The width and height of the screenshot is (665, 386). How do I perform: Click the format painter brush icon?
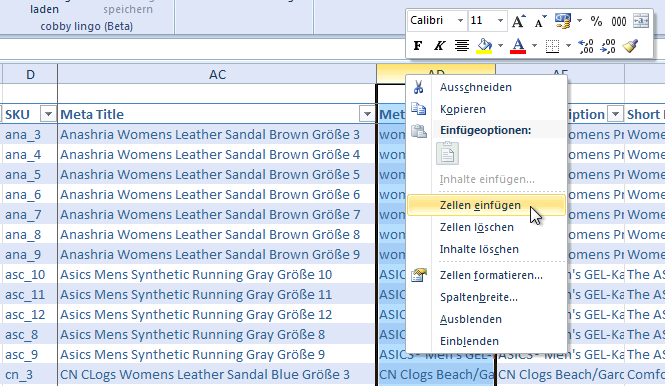pyautogui.click(x=630, y=45)
